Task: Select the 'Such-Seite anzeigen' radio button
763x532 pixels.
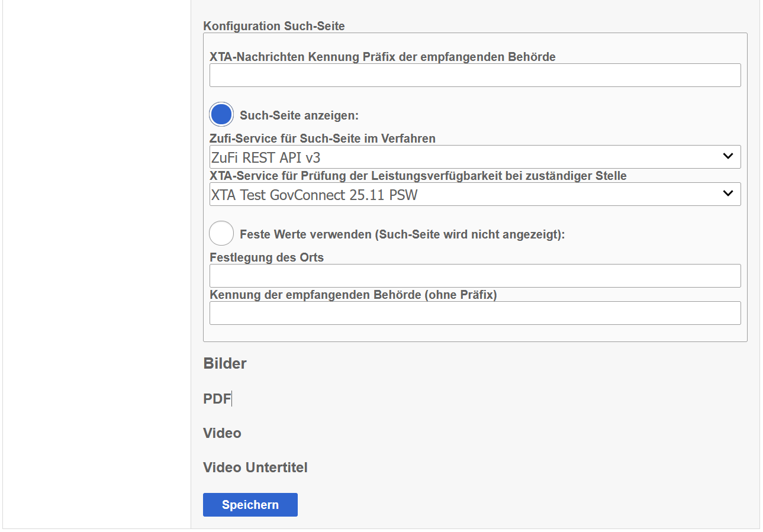Action: 221,115
